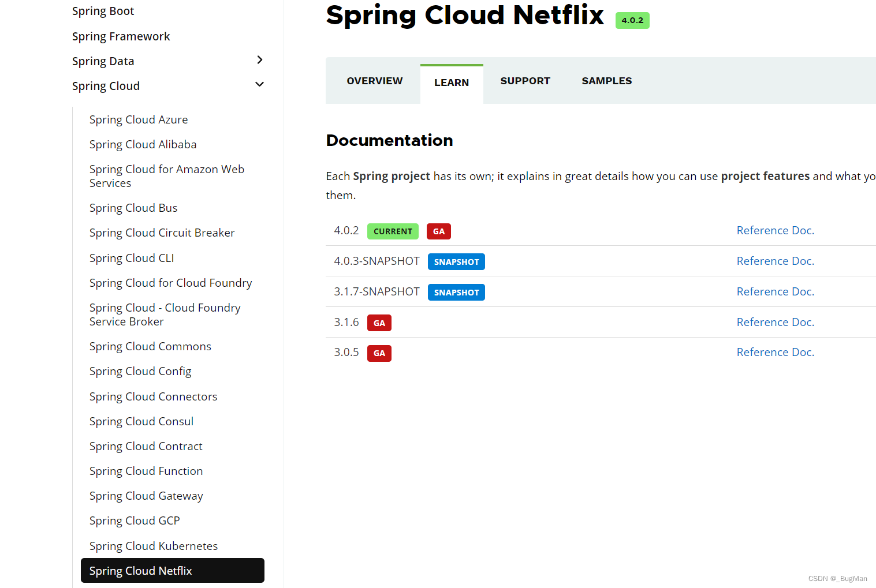Open Reference Doc. for version 4.0.2
The height and width of the screenshot is (588, 876).
(x=776, y=230)
